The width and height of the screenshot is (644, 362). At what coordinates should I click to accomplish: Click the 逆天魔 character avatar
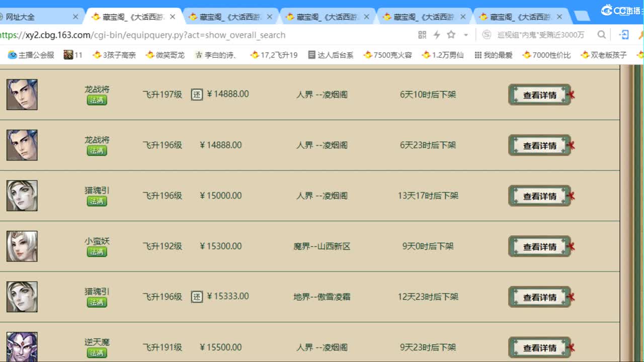pyautogui.click(x=22, y=347)
